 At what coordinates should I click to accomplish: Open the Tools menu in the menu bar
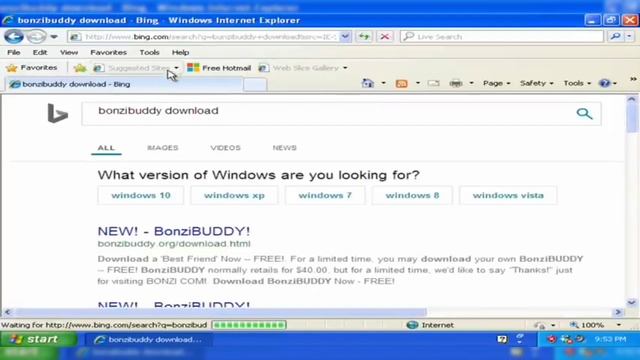(149, 52)
